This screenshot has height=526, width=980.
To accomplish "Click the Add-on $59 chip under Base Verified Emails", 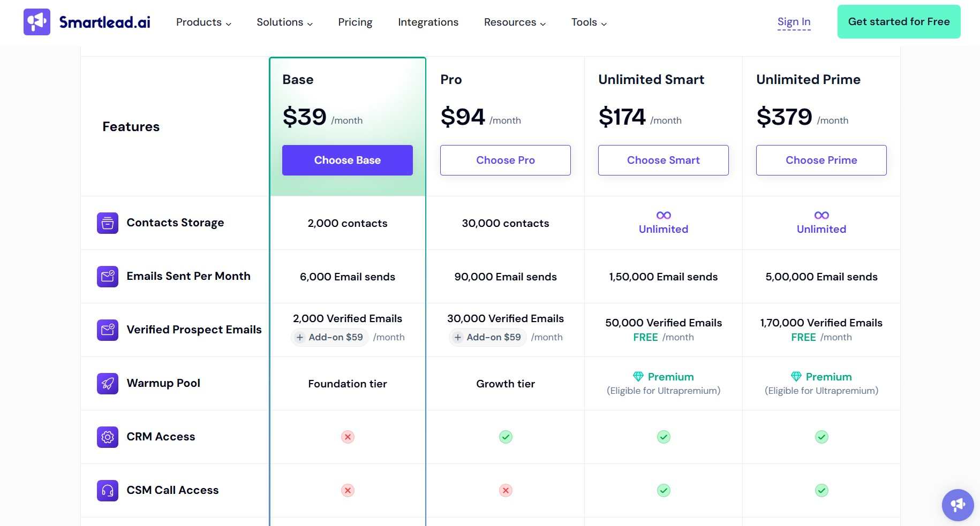I will pyautogui.click(x=329, y=337).
